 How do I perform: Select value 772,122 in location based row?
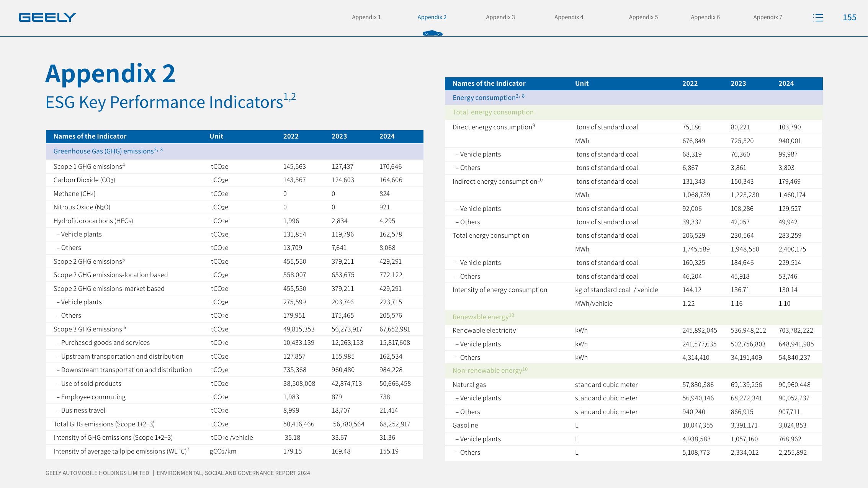pyautogui.click(x=391, y=275)
